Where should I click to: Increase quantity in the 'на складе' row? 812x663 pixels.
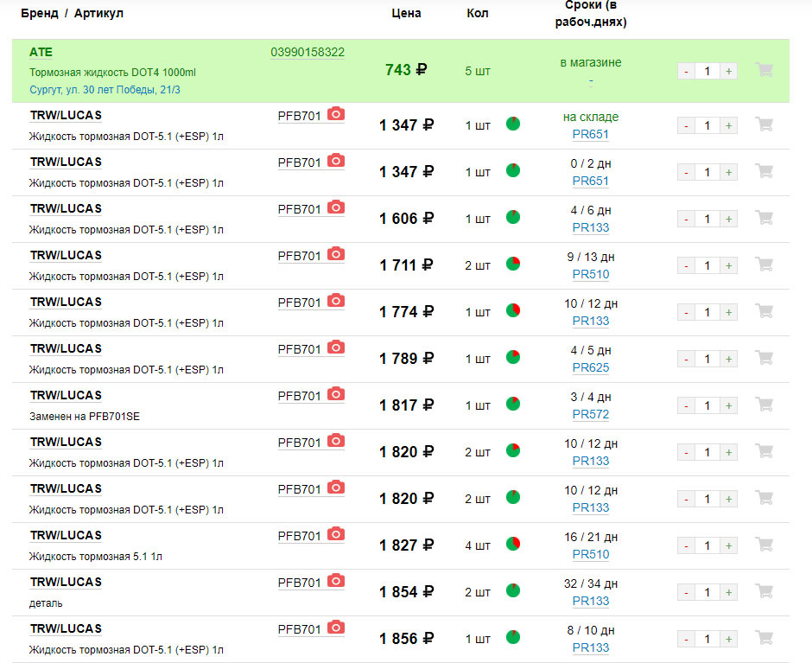point(728,125)
